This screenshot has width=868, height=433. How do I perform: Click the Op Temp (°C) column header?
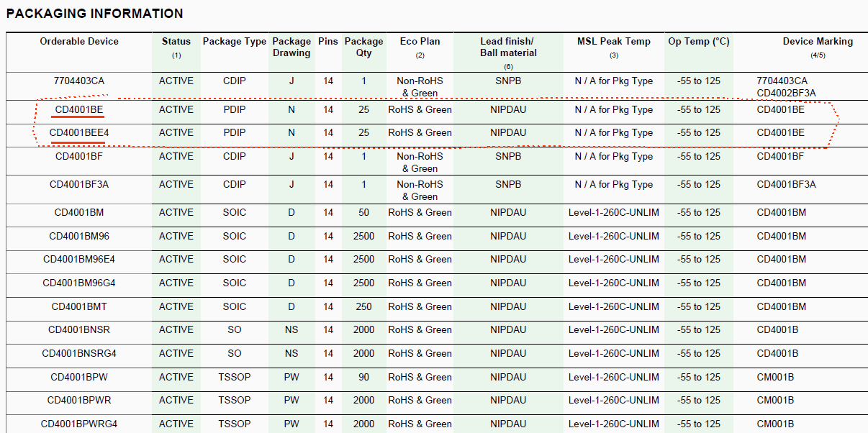click(699, 42)
